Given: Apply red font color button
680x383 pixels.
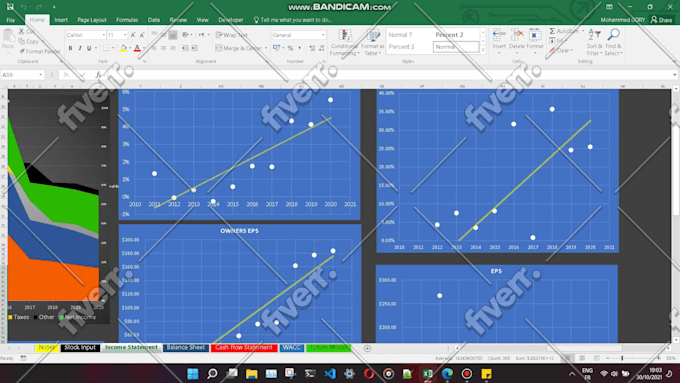Looking at the screenshot, I should [137, 48].
